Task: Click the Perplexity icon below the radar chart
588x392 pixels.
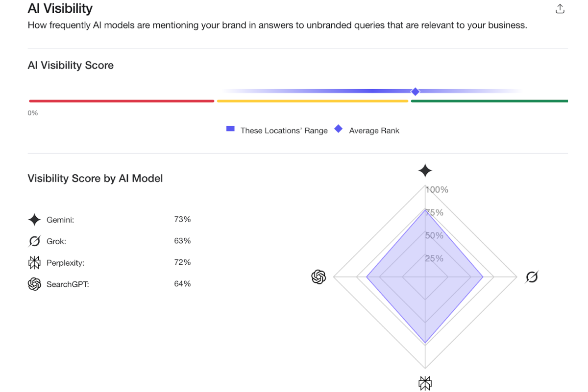Action: (x=425, y=383)
